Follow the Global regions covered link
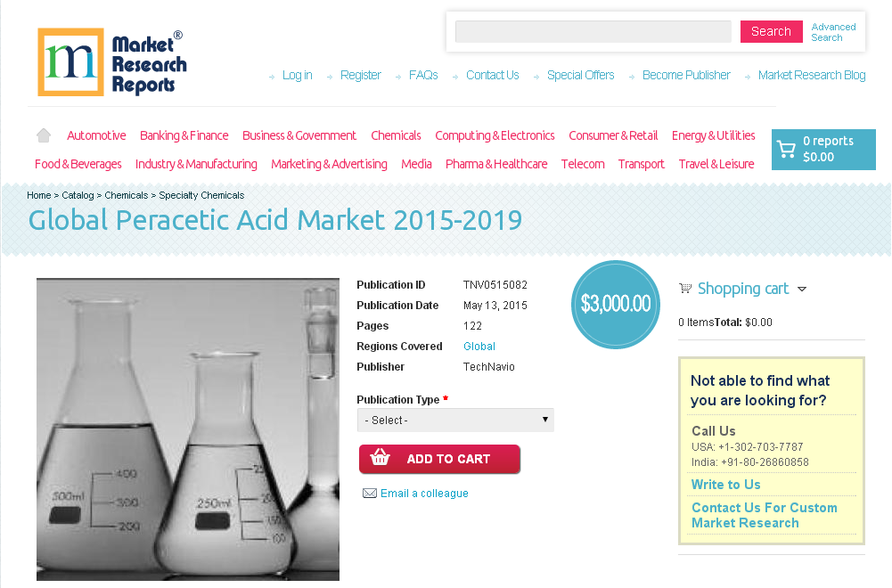The height and width of the screenshot is (588, 892). [479, 346]
